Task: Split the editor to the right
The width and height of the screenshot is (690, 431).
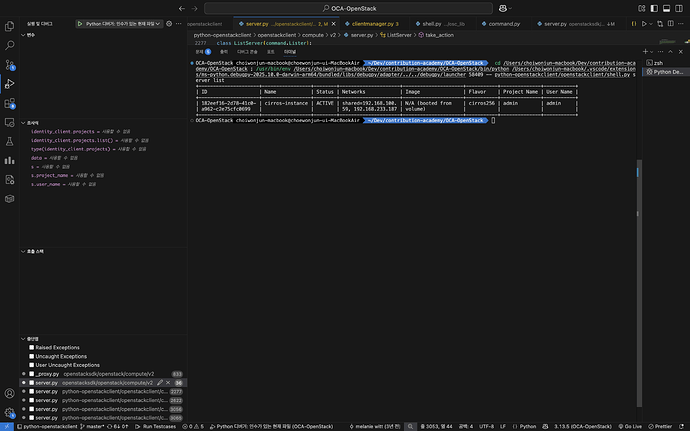Action: (671, 24)
